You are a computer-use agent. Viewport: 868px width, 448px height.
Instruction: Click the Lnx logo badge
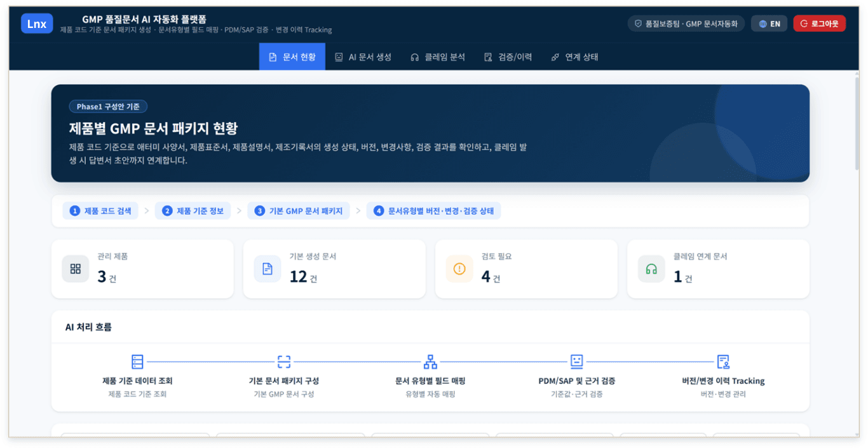click(37, 24)
